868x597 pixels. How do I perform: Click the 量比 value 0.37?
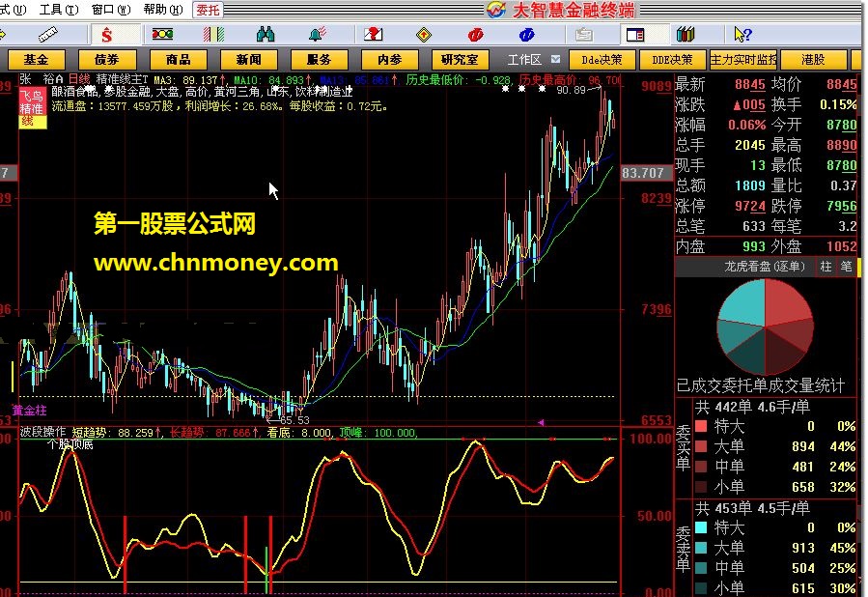pos(843,185)
